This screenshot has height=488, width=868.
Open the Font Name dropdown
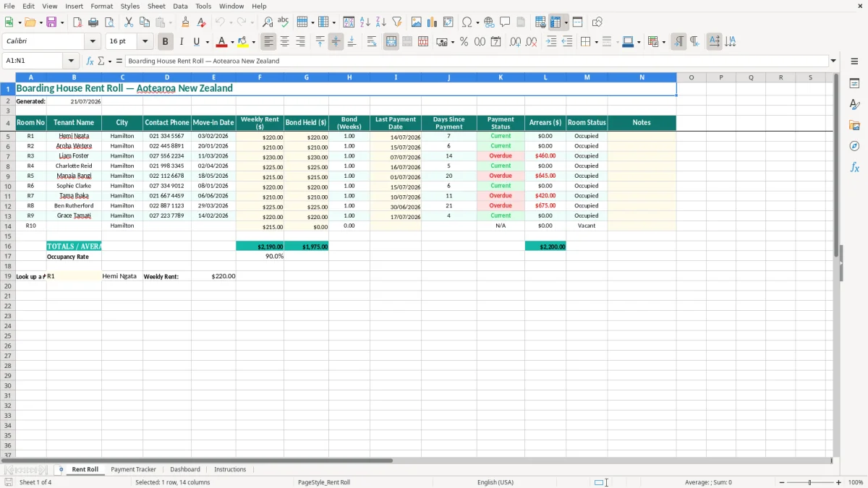point(93,42)
